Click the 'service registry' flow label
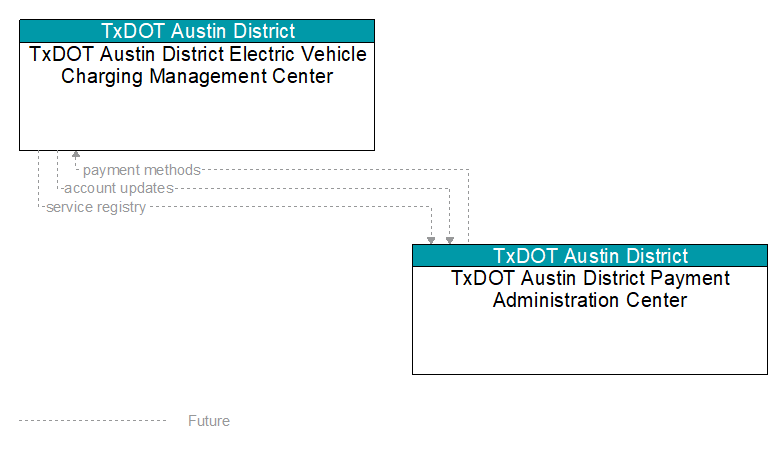783x449 pixels. click(x=96, y=207)
